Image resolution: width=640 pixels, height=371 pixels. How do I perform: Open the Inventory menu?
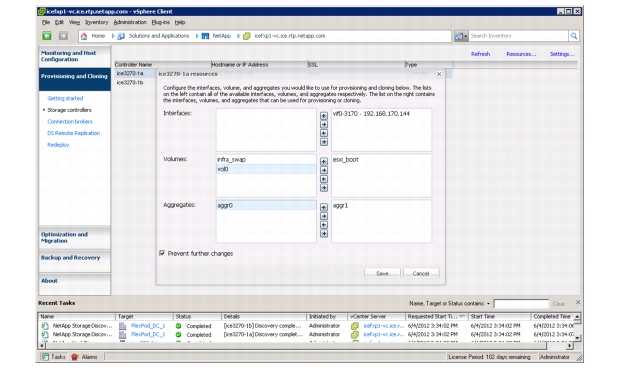[x=96, y=22]
